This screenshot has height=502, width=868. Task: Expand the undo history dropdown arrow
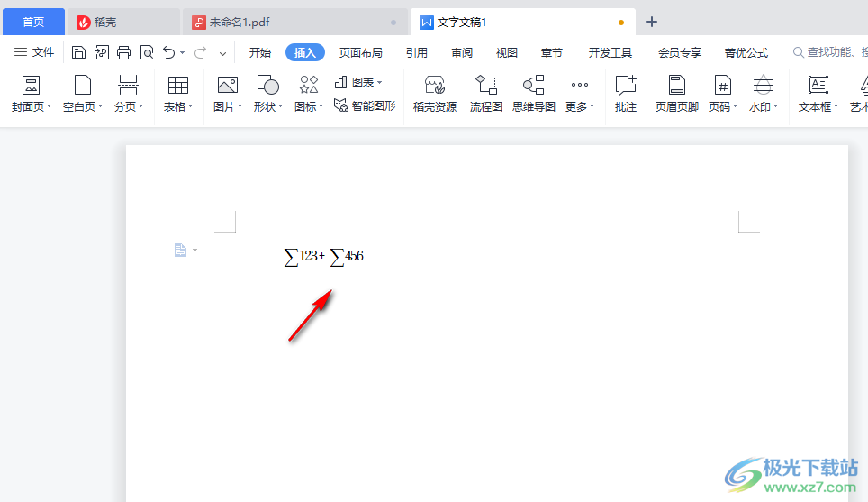click(x=182, y=53)
